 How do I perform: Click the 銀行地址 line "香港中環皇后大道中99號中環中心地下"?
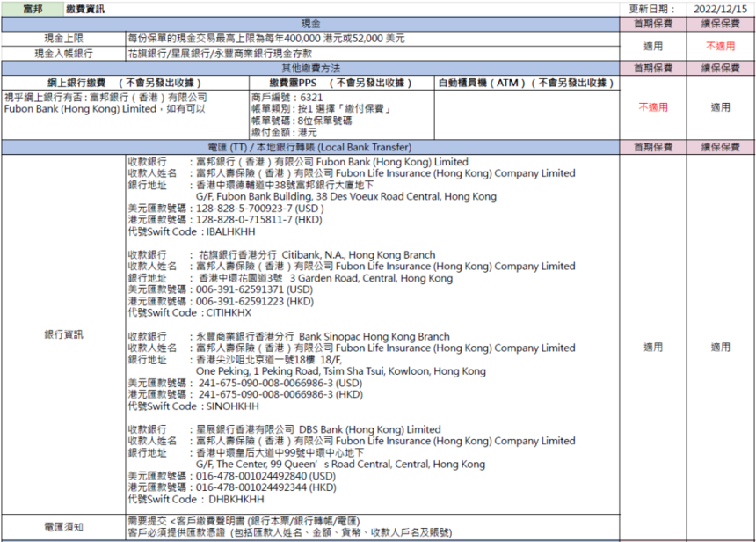(246, 453)
